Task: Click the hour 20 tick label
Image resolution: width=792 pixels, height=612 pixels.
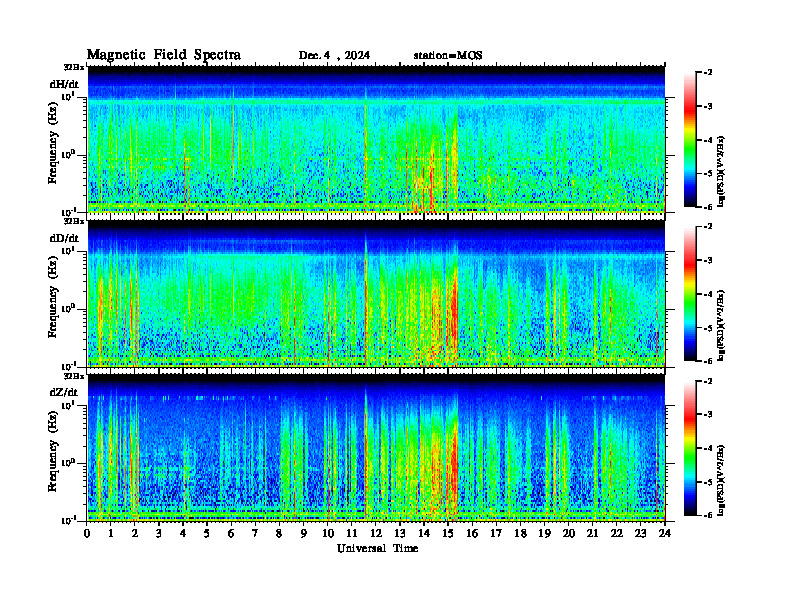Action: tap(569, 534)
